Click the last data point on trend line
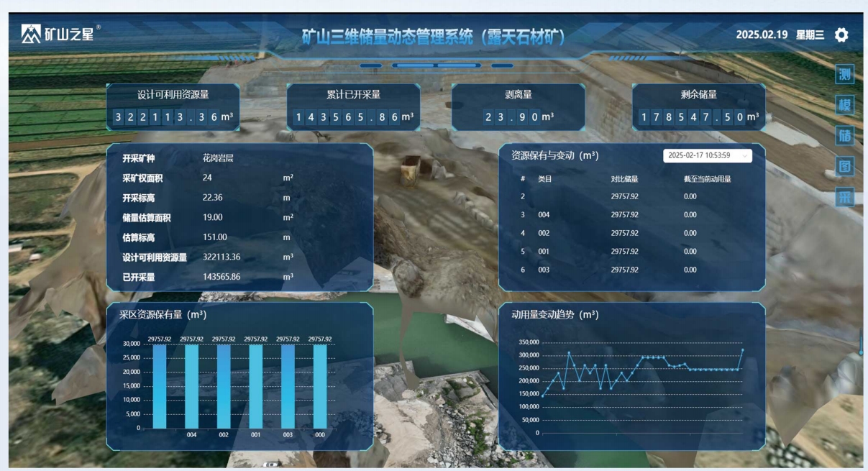868x471 pixels. 742,350
